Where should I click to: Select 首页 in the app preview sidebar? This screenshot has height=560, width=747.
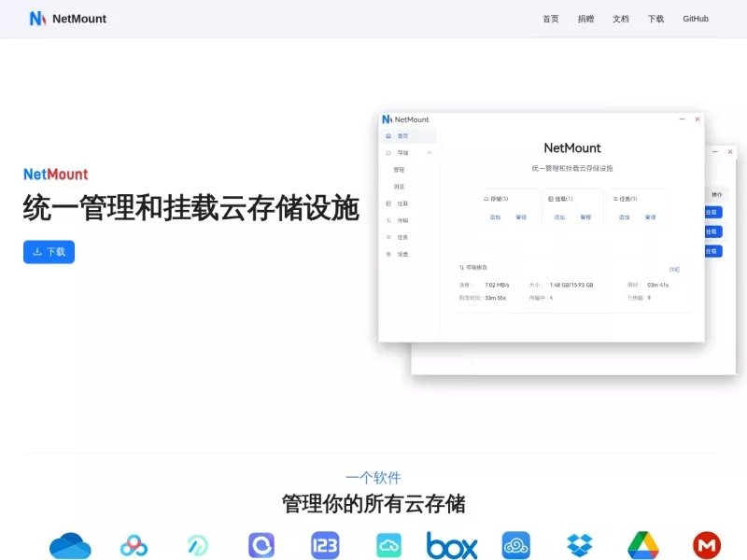pos(409,136)
